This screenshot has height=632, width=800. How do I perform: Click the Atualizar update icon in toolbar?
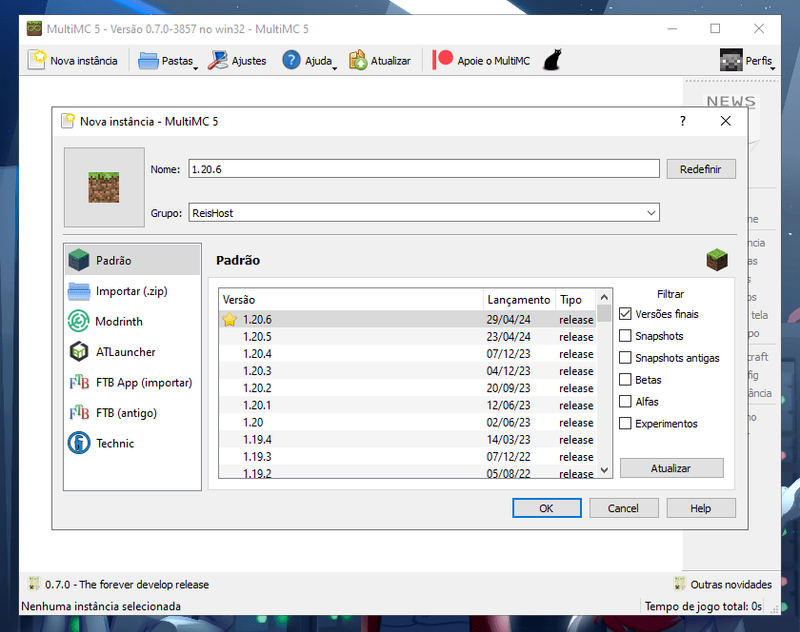pos(358,60)
